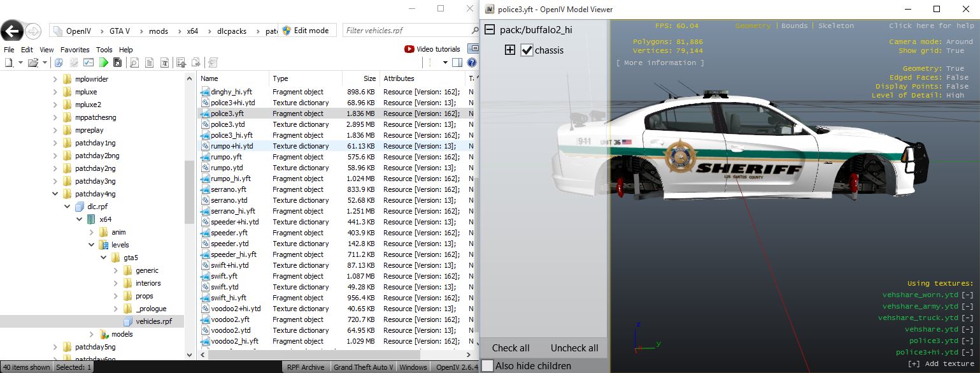Open help via blue question mark icon
Viewport: 980px width, 373px height.
(x=472, y=62)
